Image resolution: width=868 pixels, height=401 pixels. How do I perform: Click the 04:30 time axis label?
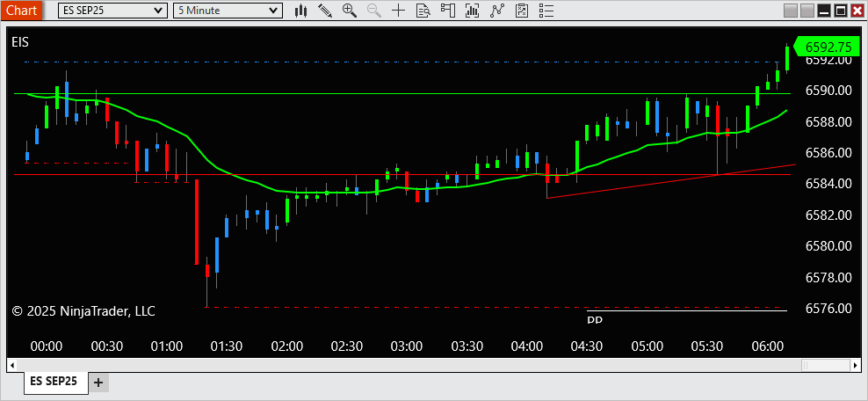point(587,346)
